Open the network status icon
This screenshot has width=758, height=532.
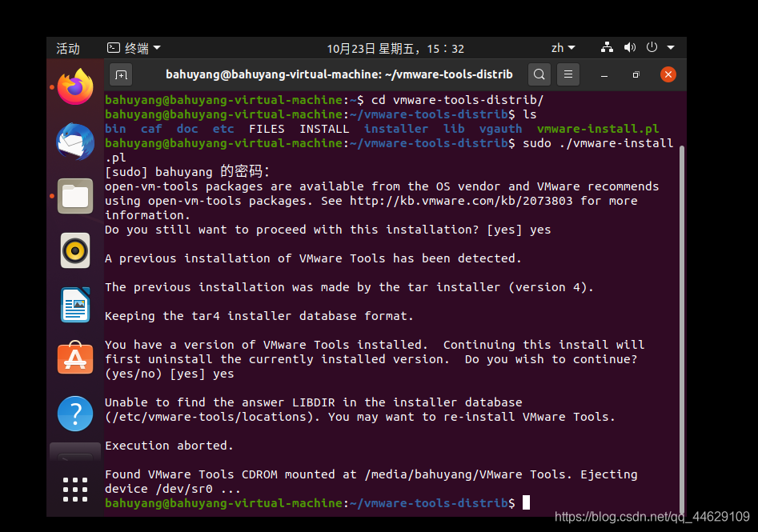(607, 47)
